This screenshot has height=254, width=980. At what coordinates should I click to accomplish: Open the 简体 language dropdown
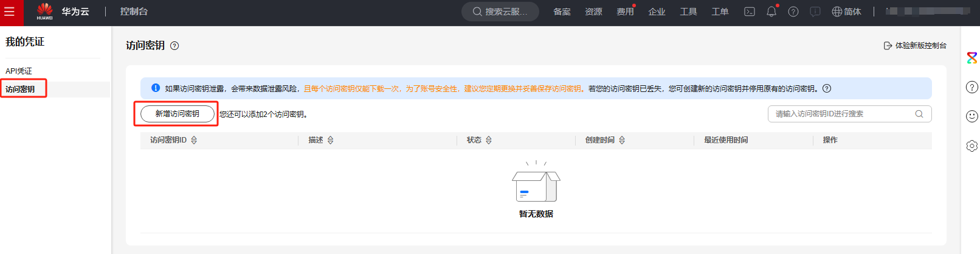[846, 12]
